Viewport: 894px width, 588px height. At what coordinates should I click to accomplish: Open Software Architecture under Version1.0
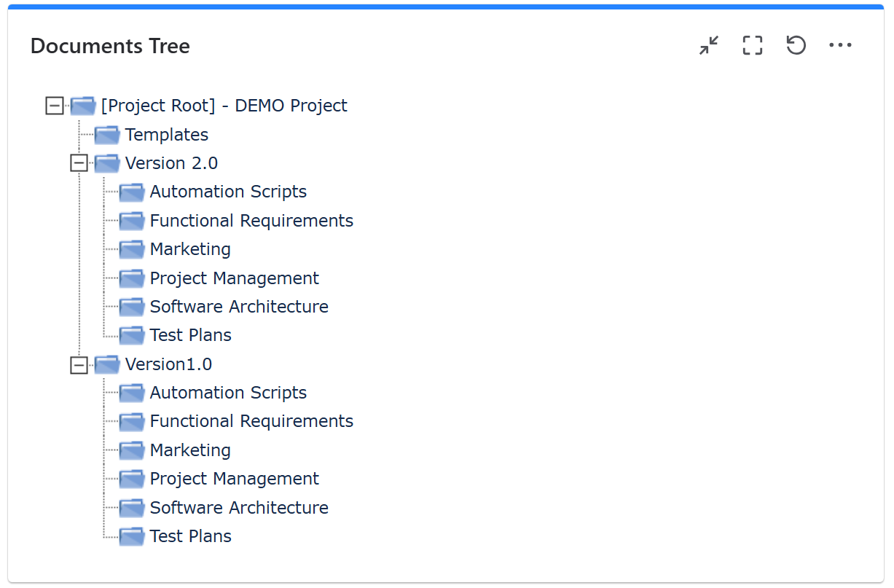point(238,508)
